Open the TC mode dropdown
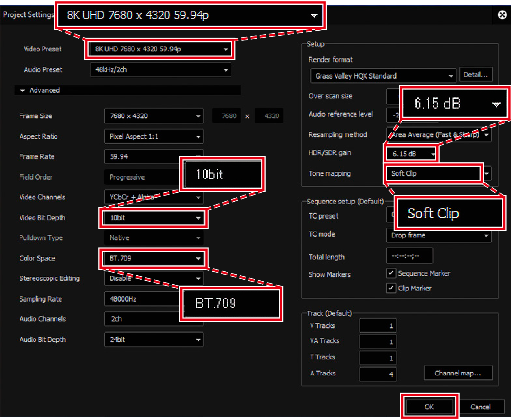 point(438,236)
